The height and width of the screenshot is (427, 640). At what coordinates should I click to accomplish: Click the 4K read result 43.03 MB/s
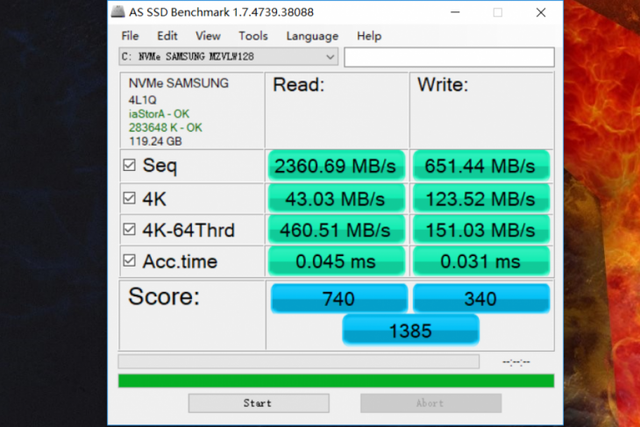pyautogui.click(x=336, y=199)
